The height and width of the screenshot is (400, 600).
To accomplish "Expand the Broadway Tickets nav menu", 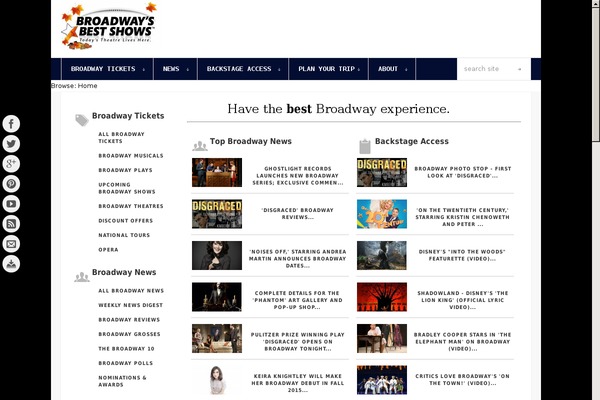I will pyautogui.click(x=107, y=69).
